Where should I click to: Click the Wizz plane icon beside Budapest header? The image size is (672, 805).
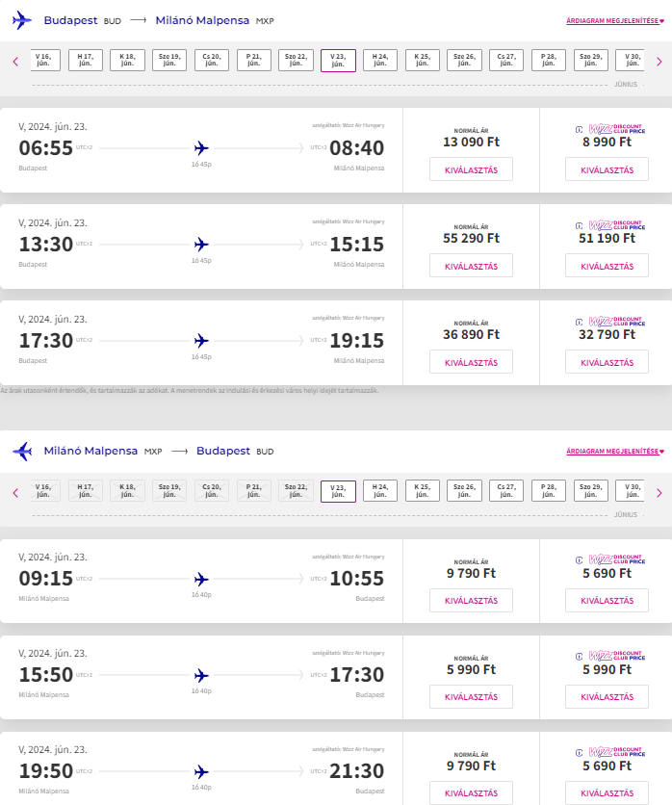point(22,20)
